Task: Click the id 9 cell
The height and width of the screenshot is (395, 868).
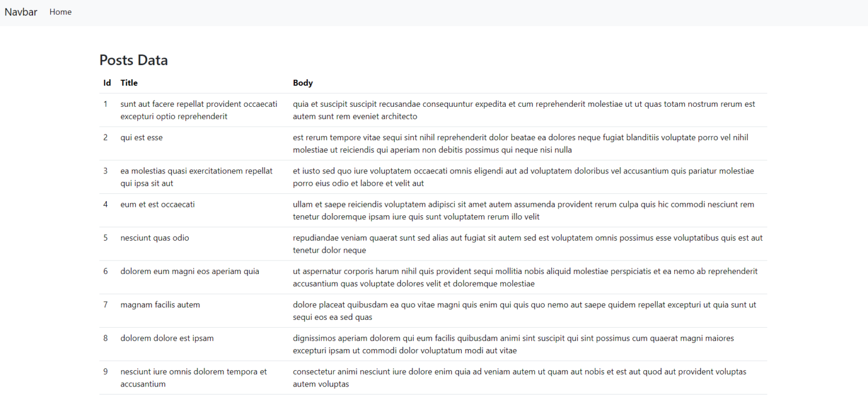Action: point(106,372)
